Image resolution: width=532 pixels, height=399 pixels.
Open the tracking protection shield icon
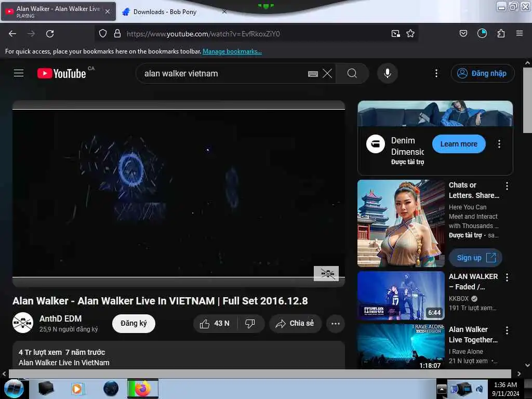tap(103, 34)
